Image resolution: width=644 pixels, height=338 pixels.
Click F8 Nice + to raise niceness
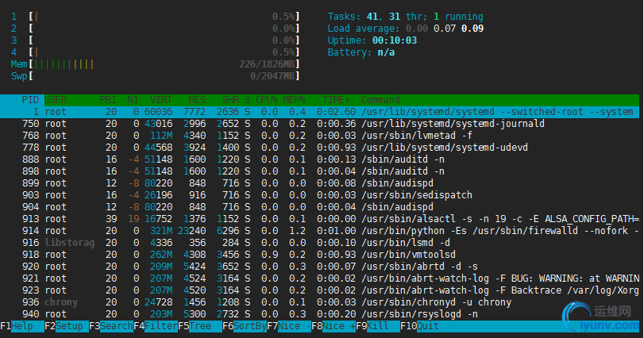click(x=333, y=325)
